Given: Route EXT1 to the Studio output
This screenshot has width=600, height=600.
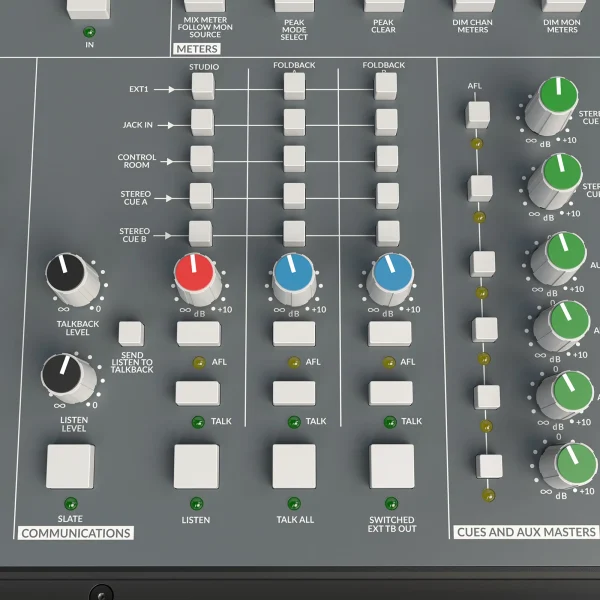Looking at the screenshot, I should coord(203,86).
